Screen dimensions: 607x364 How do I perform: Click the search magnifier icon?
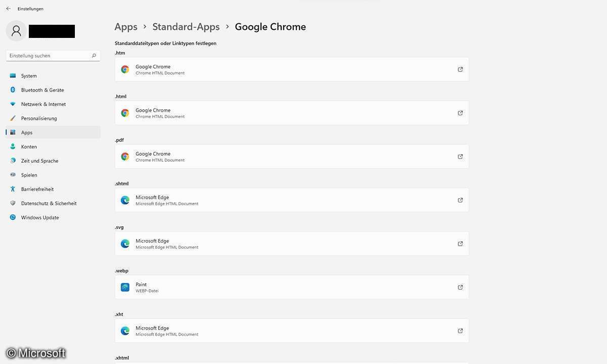pos(94,56)
